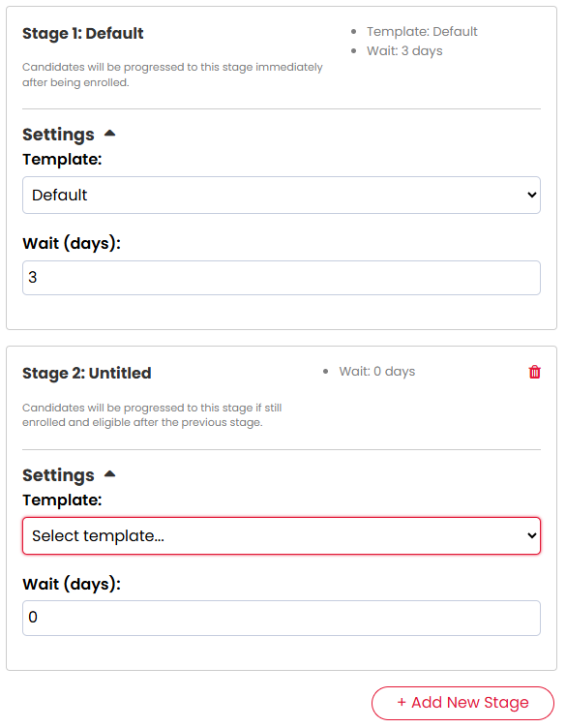Screen dimensions: 566x728
Task: Open the 'Select template...' dropdown in Stage 2
Action: pyautogui.click(x=282, y=535)
